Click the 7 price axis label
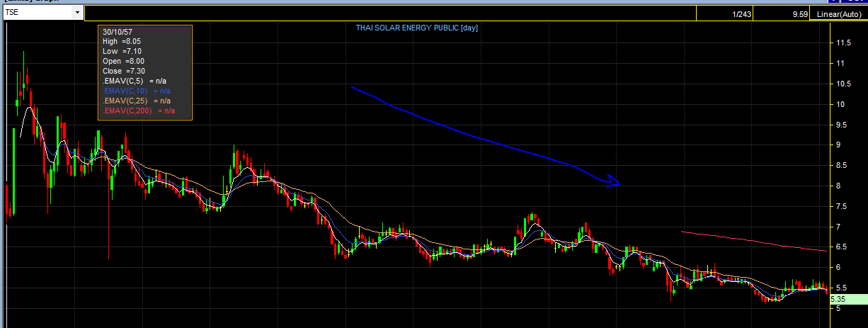The height and width of the screenshot is (328, 868). click(x=839, y=227)
